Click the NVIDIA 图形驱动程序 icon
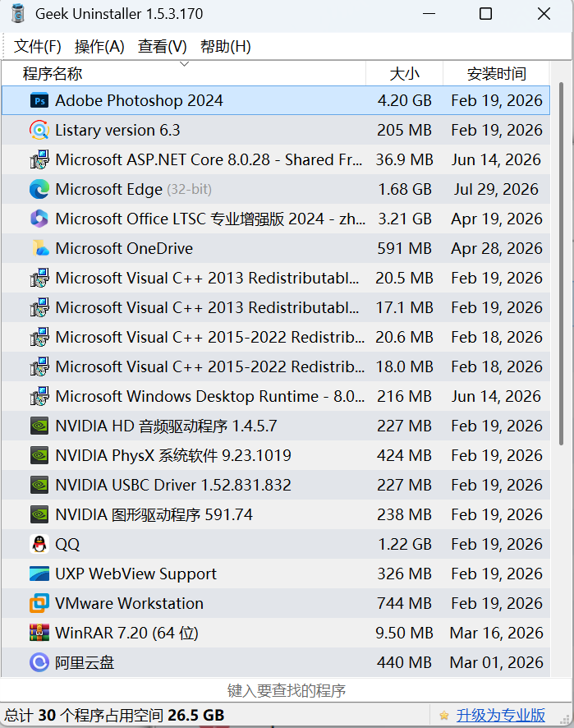This screenshot has height=728, width=574. pos(39,515)
